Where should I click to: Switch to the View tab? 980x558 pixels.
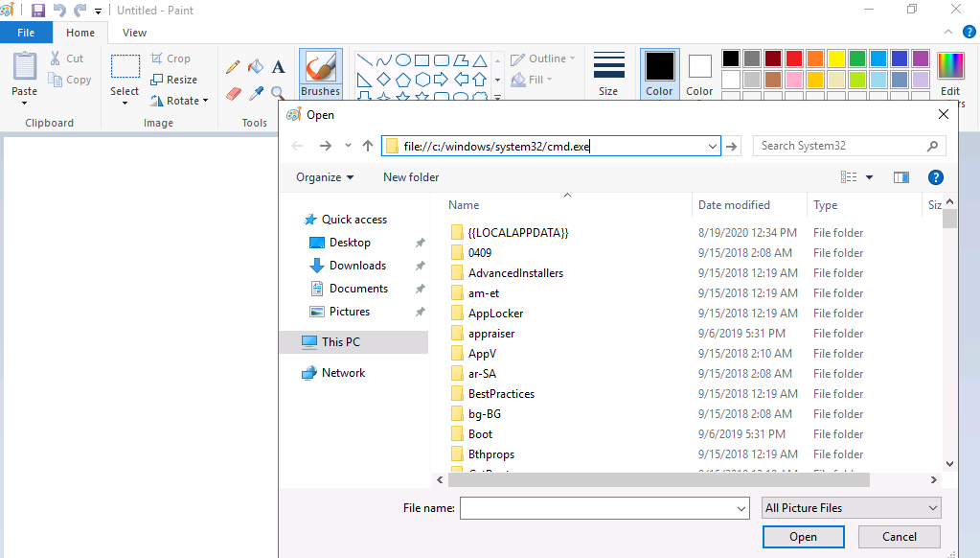click(134, 33)
